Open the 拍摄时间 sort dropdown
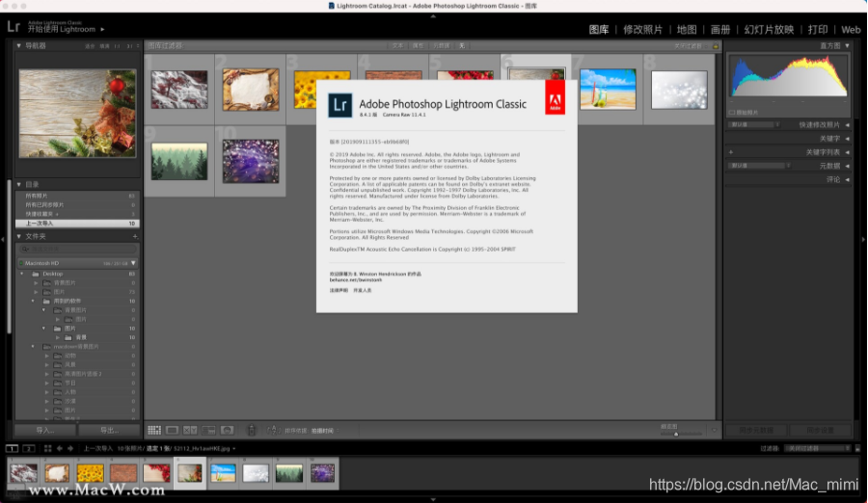 [324, 431]
